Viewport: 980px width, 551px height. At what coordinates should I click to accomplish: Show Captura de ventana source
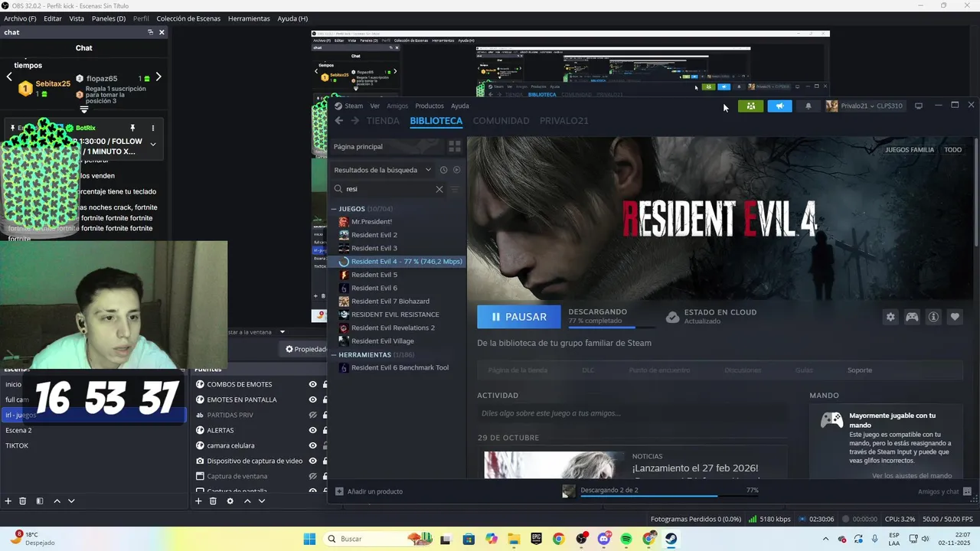(x=312, y=476)
